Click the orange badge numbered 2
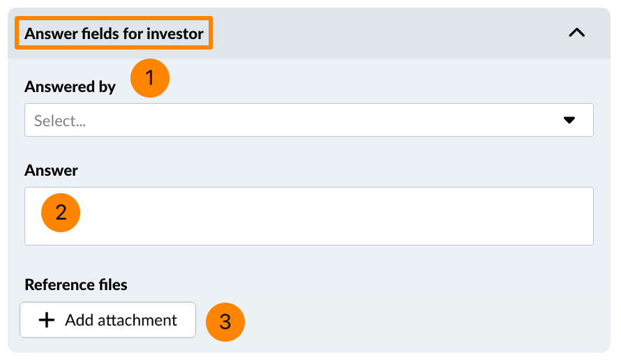Viewport: 621px width, 364px height. click(x=61, y=212)
